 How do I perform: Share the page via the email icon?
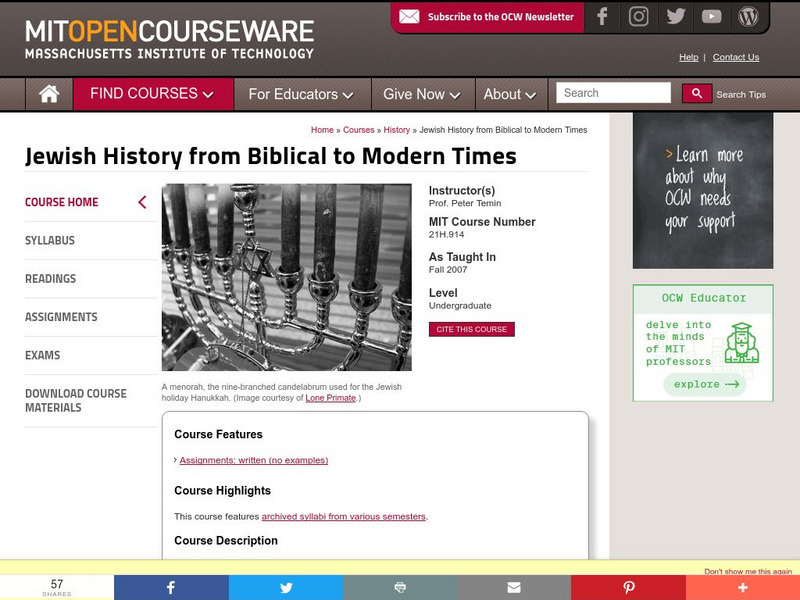[x=514, y=587]
